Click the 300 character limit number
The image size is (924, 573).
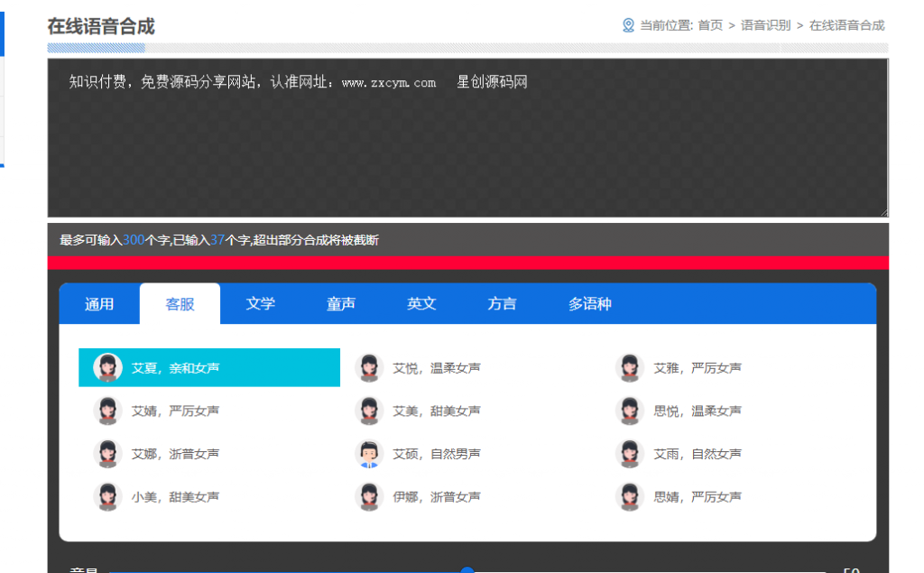click(x=134, y=240)
